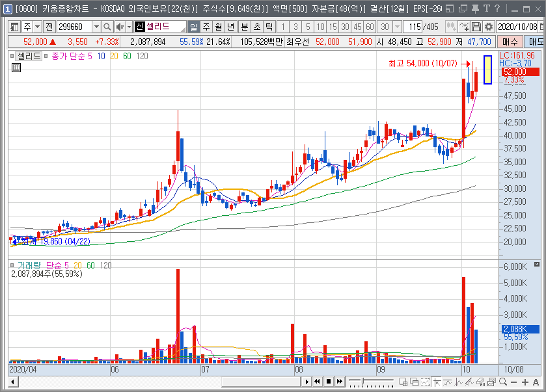546x392 pixels.
Task: Choose the 15 interval button
Action: point(333,27)
